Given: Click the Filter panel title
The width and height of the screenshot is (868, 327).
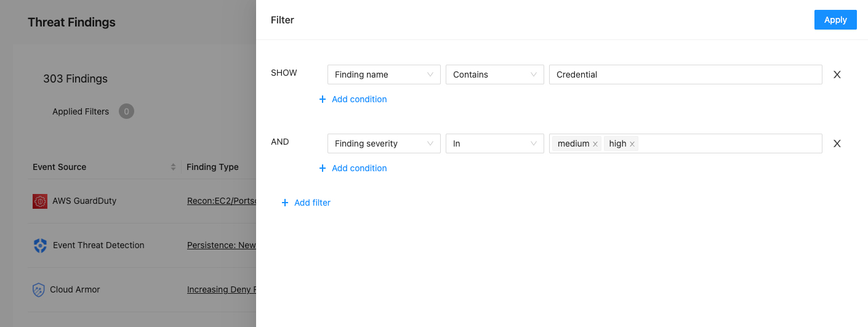Looking at the screenshot, I should pyautogui.click(x=283, y=20).
